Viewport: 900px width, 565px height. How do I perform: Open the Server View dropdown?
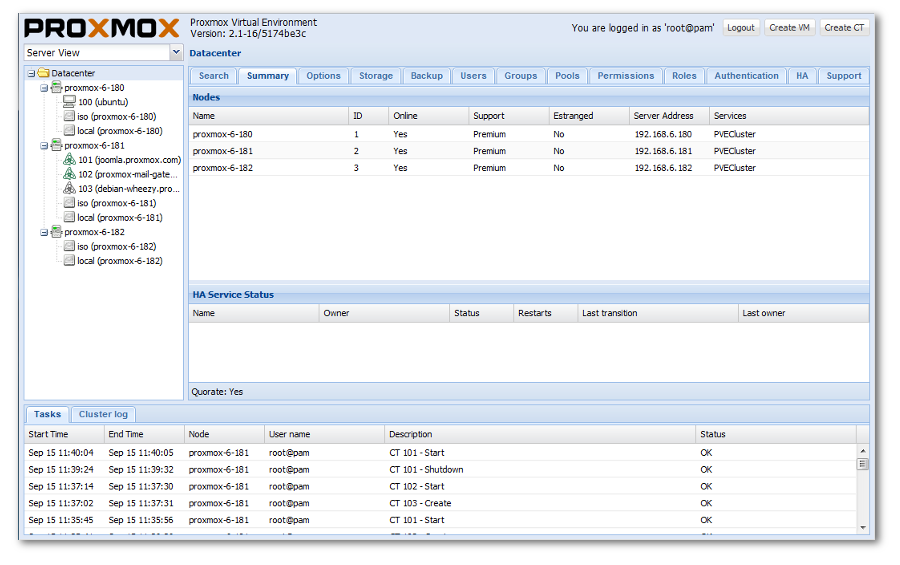pyautogui.click(x=176, y=52)
